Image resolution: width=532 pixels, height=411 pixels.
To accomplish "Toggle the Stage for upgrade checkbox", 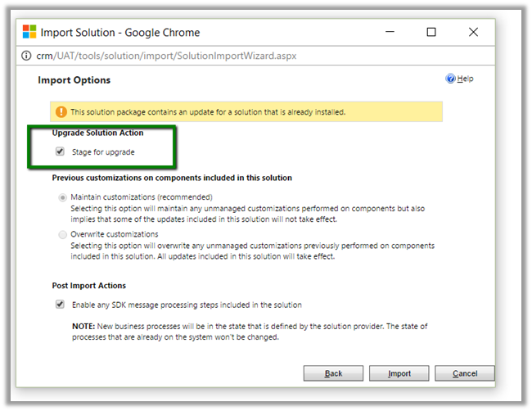I will pyautogui.click(x=60, y=151).
